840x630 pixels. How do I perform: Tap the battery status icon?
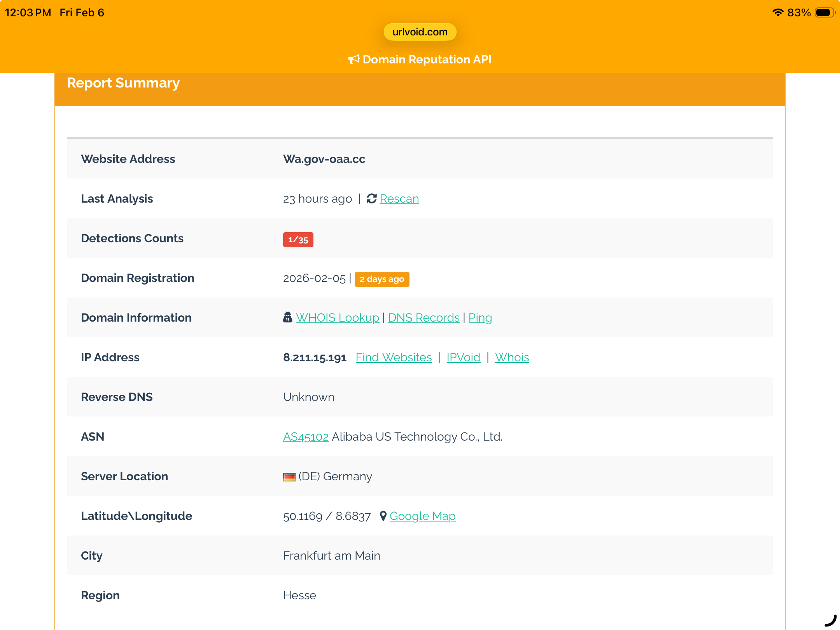(x=824, y=12)
